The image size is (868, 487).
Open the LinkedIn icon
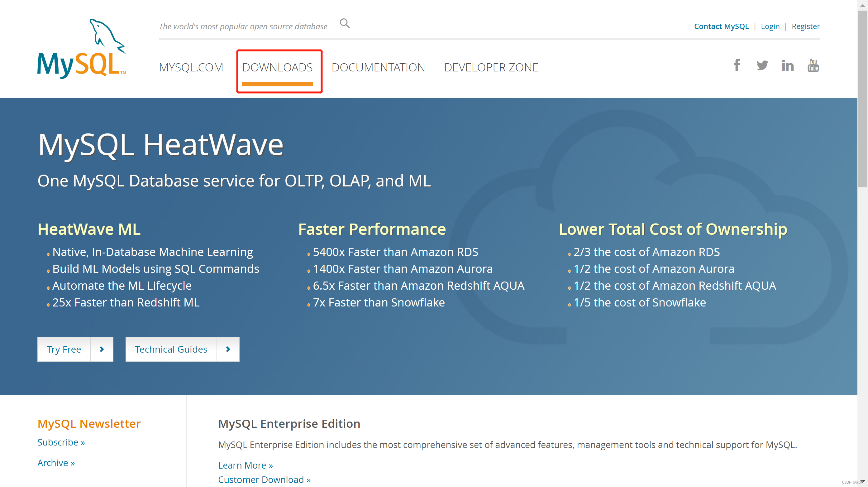coord(788,65)
